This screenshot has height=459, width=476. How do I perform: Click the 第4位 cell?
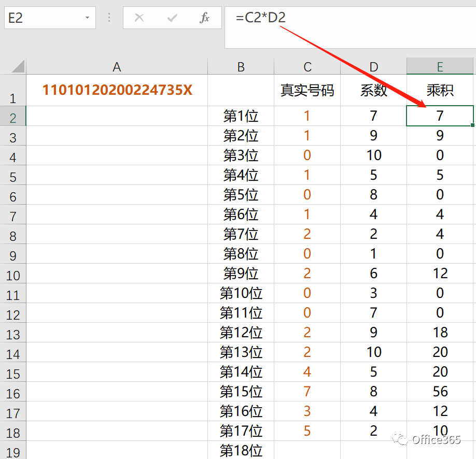pos(241,175)
